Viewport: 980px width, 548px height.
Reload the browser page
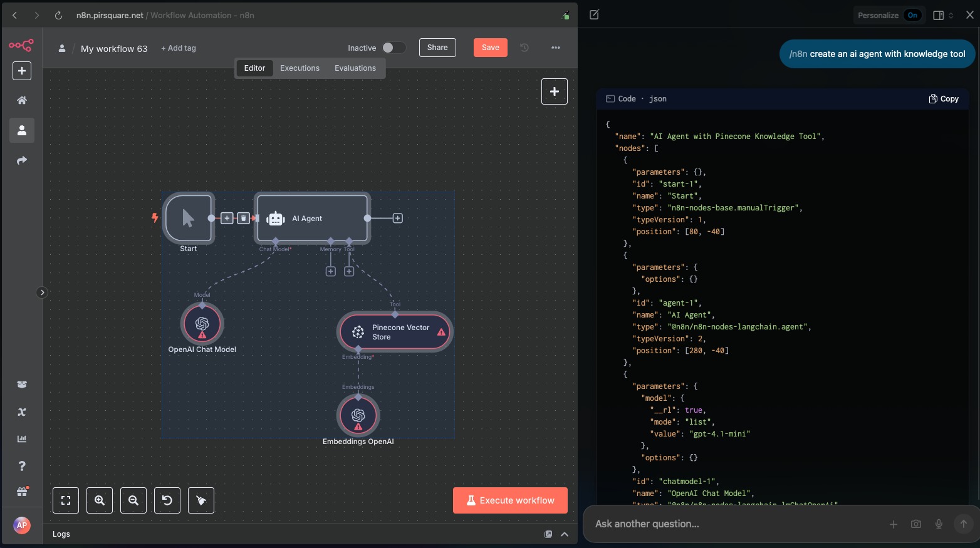pyautogui.click(x=58, y=15)
